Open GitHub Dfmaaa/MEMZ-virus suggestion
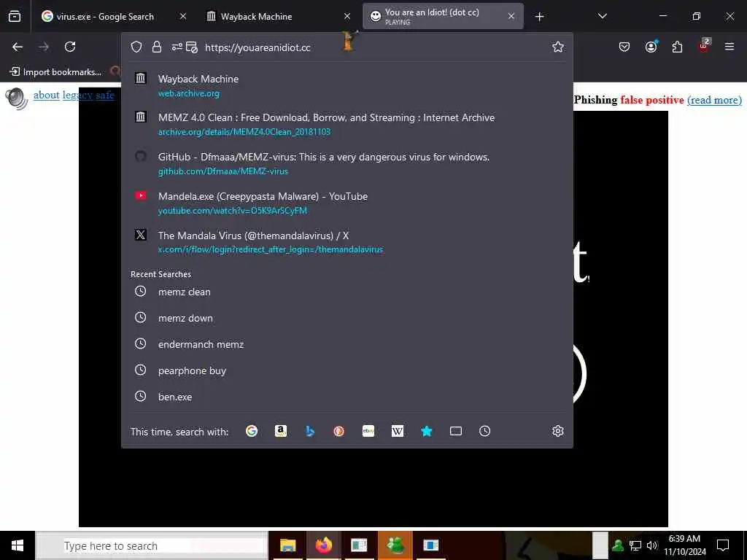 coord(347,163)
